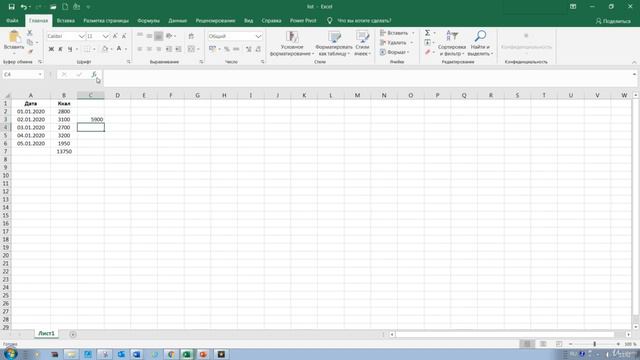Click the New document icon in quick access toolbar

click(x=65, y=7)
